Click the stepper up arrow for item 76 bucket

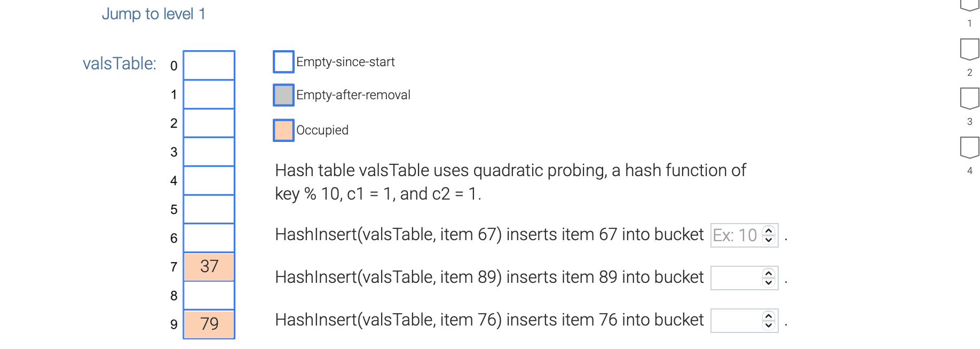coord(769,316)
